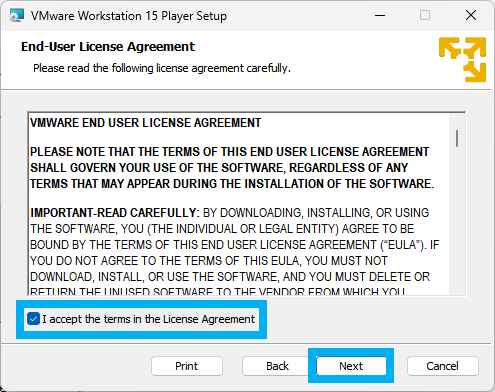Click 'I accept the terms in the License Agreement' label
This screenshot has width=495, height=392.
149,319
